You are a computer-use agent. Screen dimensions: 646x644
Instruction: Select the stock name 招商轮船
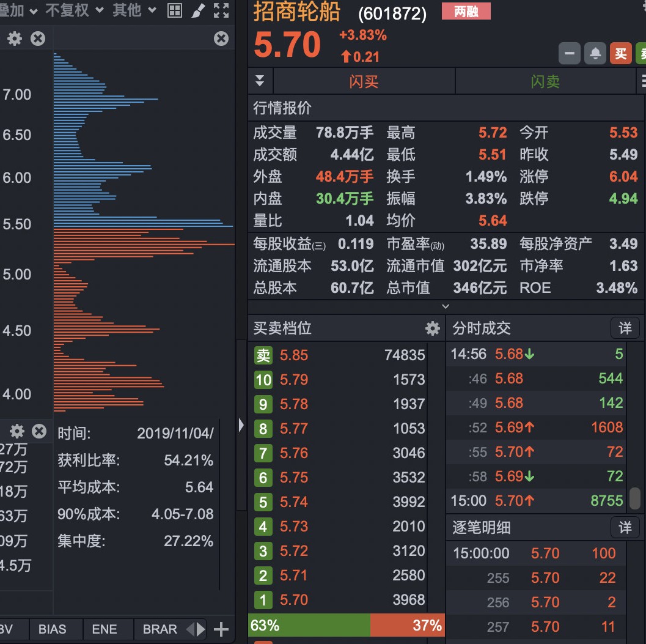pyautogui.click(x=296, y=11)
